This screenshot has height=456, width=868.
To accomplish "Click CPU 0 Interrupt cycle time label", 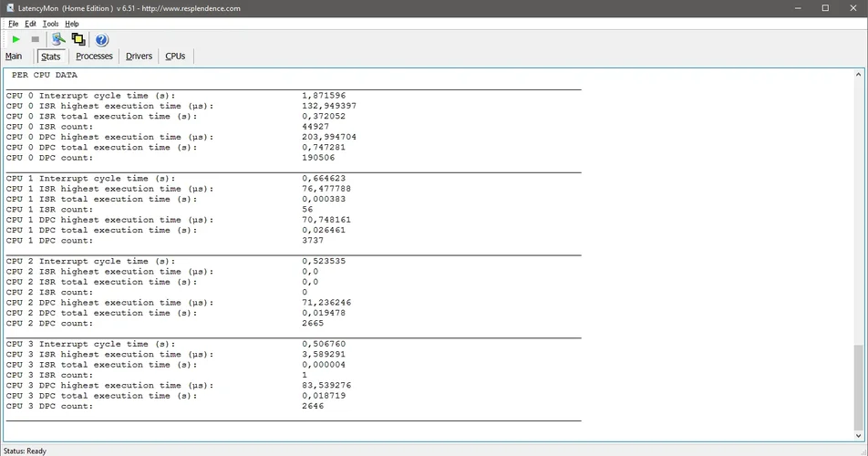I will tap(91, 95).
